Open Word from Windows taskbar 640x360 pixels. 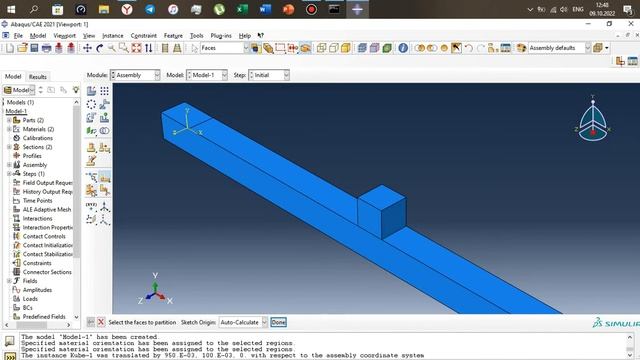click(265, 9)
